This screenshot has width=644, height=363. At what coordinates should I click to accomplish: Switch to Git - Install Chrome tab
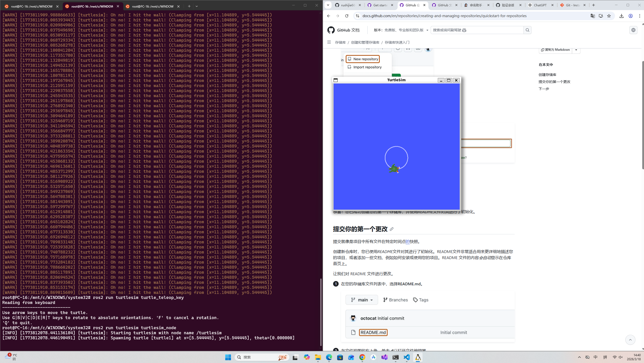pos(573,5)
